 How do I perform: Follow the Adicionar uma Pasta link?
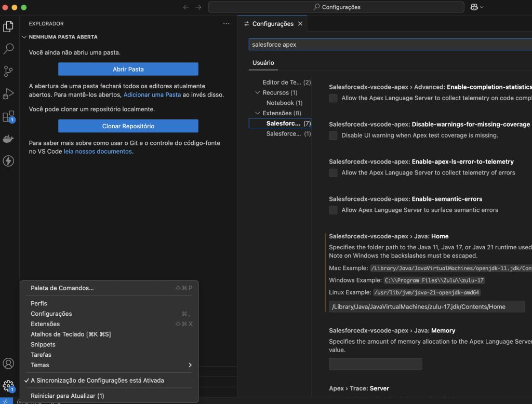pyautogui.click(x=152, y=95)
